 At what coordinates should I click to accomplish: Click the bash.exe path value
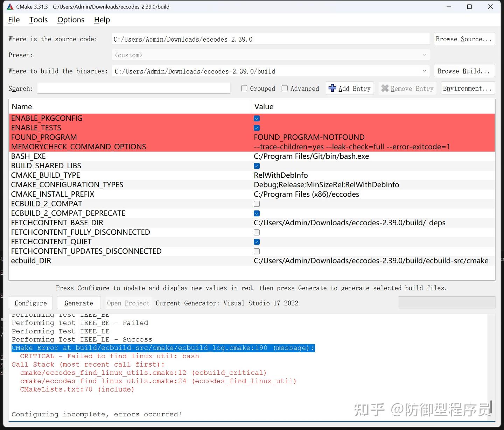click(x=311, y=156)
